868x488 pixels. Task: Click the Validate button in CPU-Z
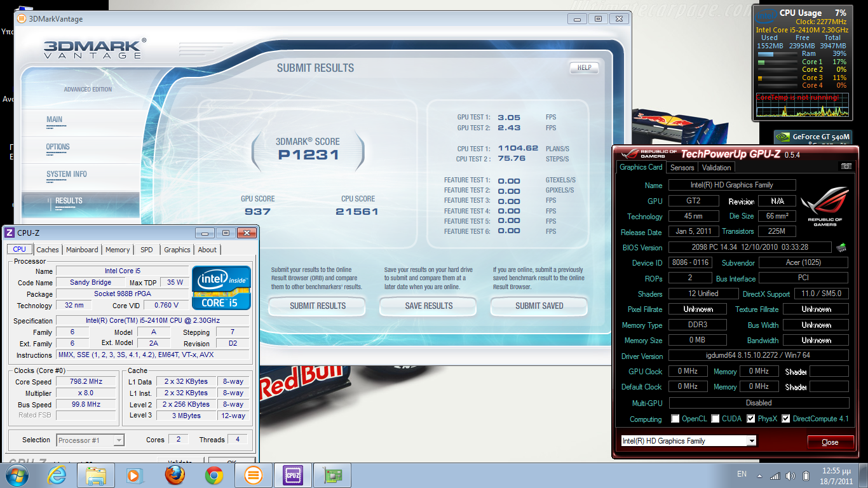click(x=180, y=460)
